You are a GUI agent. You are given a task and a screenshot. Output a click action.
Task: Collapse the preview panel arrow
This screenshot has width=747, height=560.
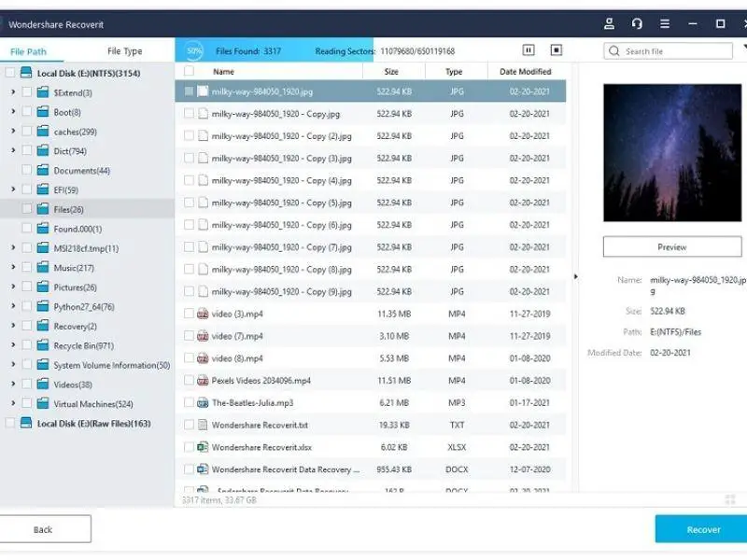(575, 276)
